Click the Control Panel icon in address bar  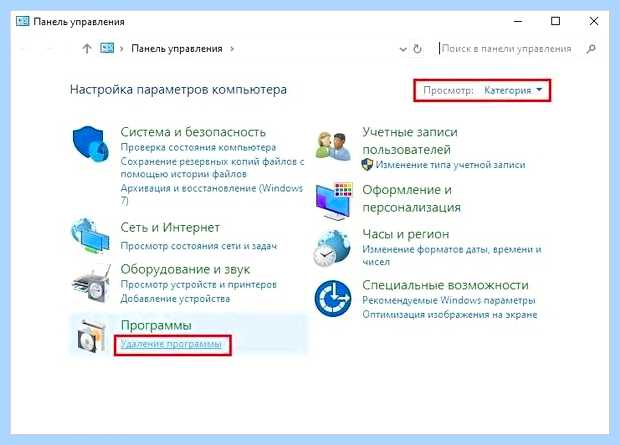pos(107,48)
